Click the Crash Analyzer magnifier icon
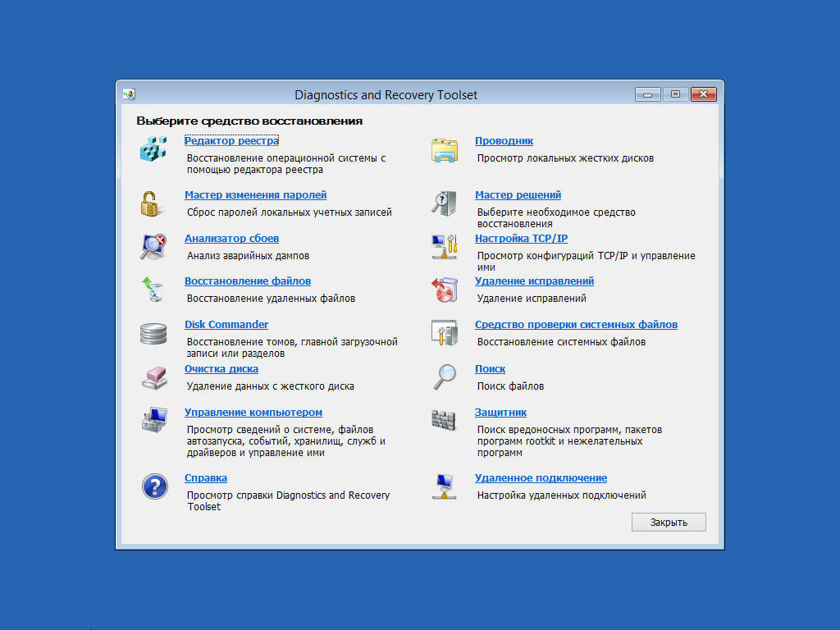 pos(153,247)
